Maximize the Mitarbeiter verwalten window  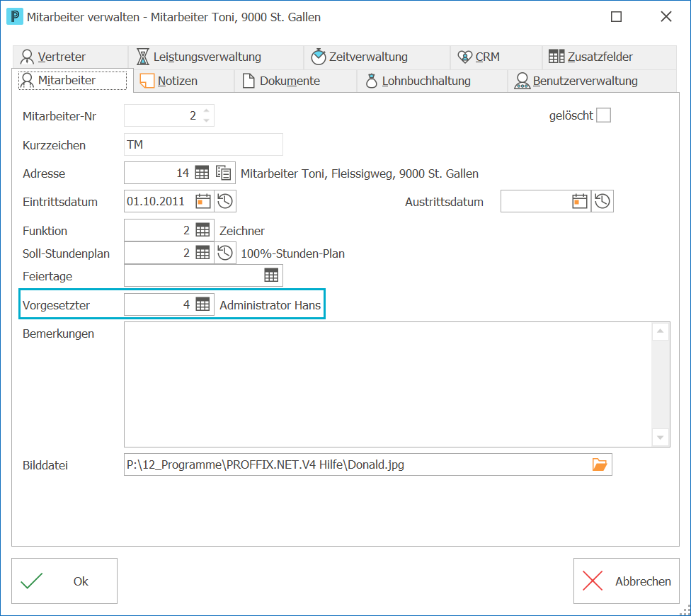pos(616,17)
